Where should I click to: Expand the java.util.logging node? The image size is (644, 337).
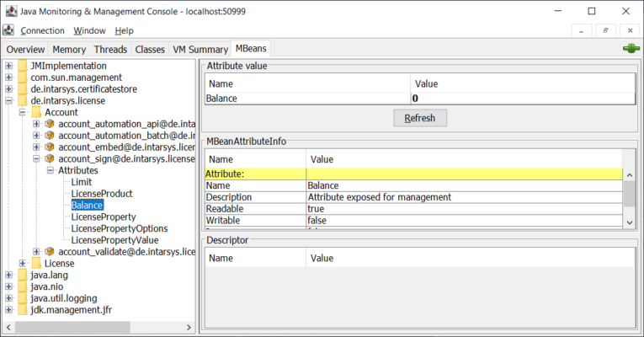(x=8, y=298)
